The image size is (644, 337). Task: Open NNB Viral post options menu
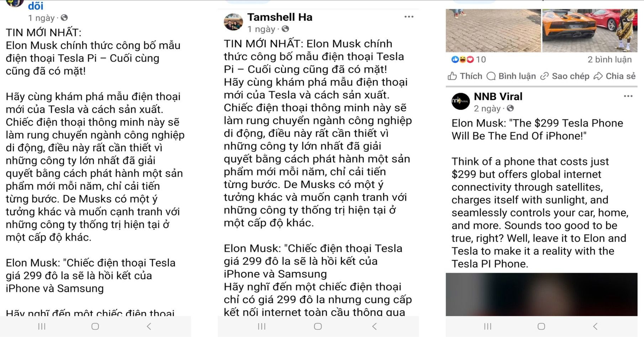click(x=628, y=96)
